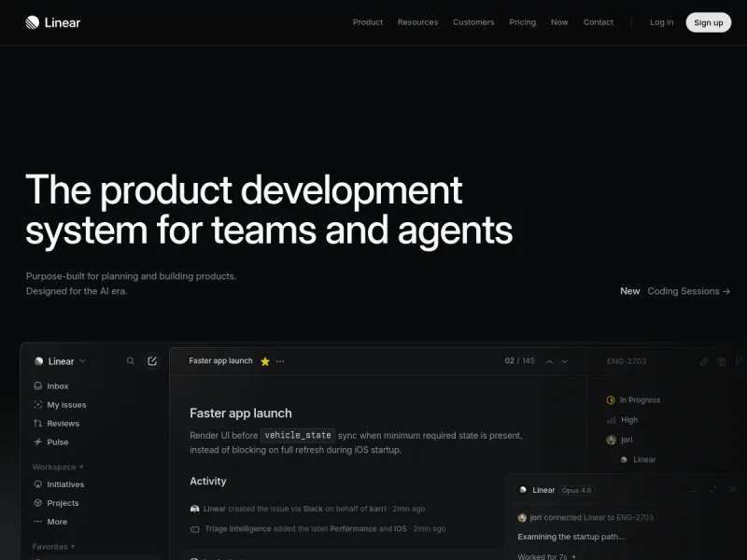Open the Contact page

pos(598,22)
